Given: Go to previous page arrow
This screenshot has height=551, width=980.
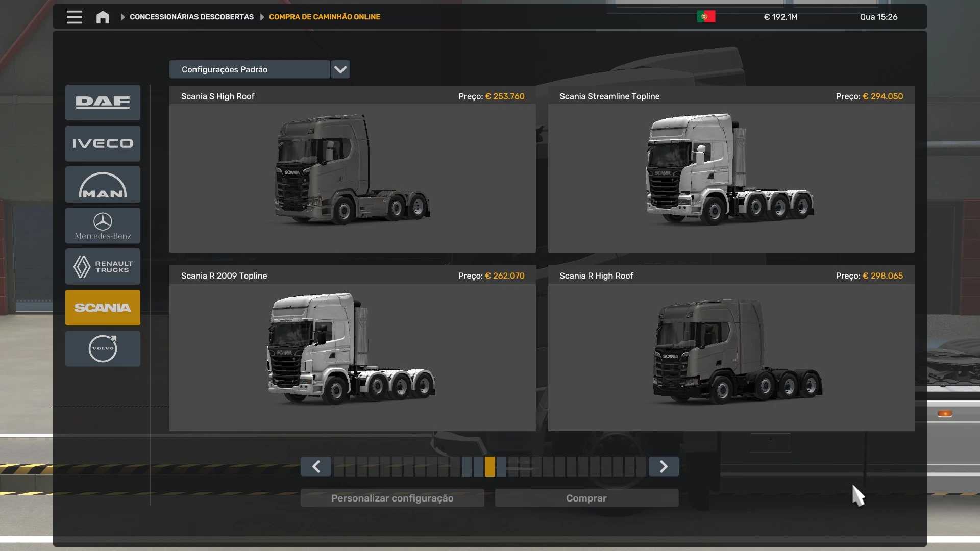Looking at the screenshot, I should pos(316,466).
